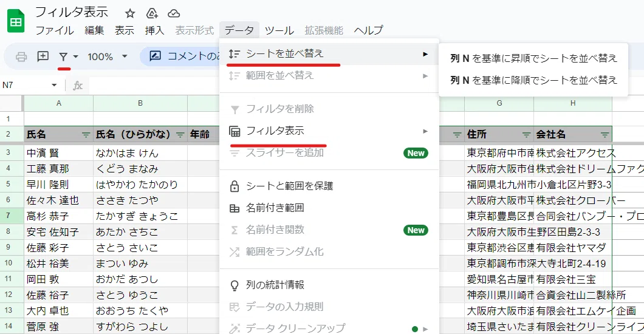The image size is (644, 334).
Task: Click cell containing たかすぎ きょうこ
Action: [140, 216]
